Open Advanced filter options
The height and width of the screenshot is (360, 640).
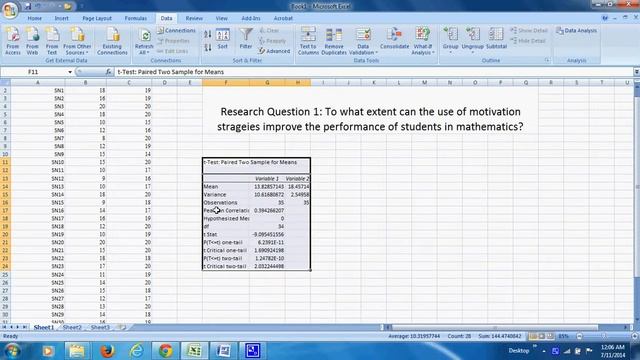274,51
